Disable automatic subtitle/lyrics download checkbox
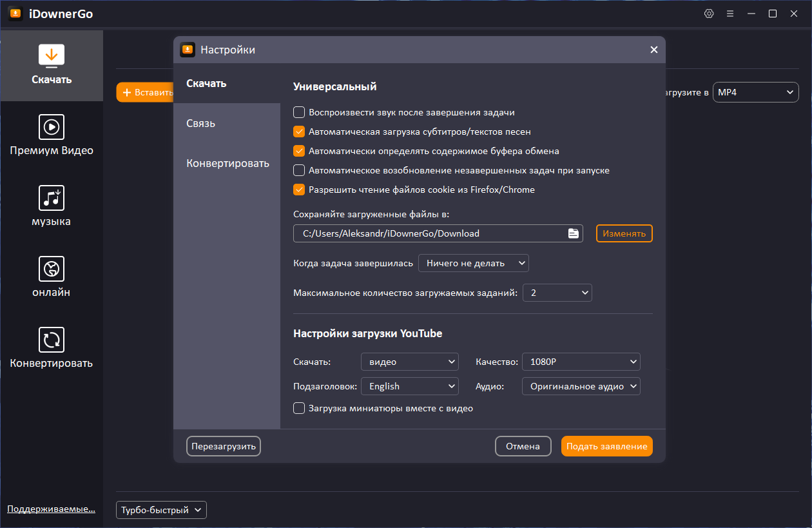 (299, 132)
